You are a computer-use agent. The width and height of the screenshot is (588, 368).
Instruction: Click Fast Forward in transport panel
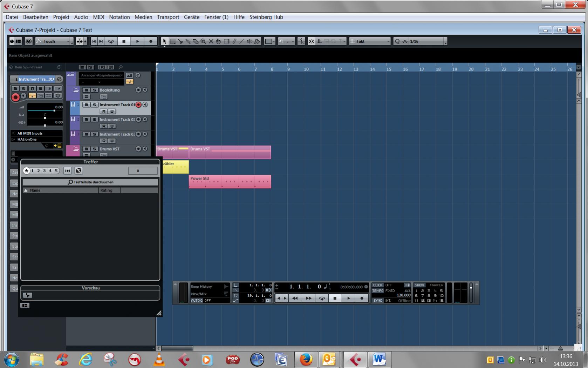[308, 298]
